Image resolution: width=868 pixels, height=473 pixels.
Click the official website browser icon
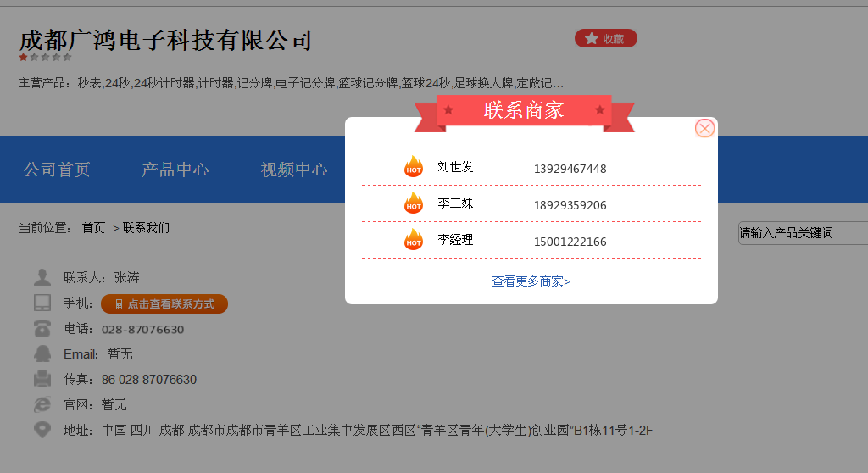(42, 404)
